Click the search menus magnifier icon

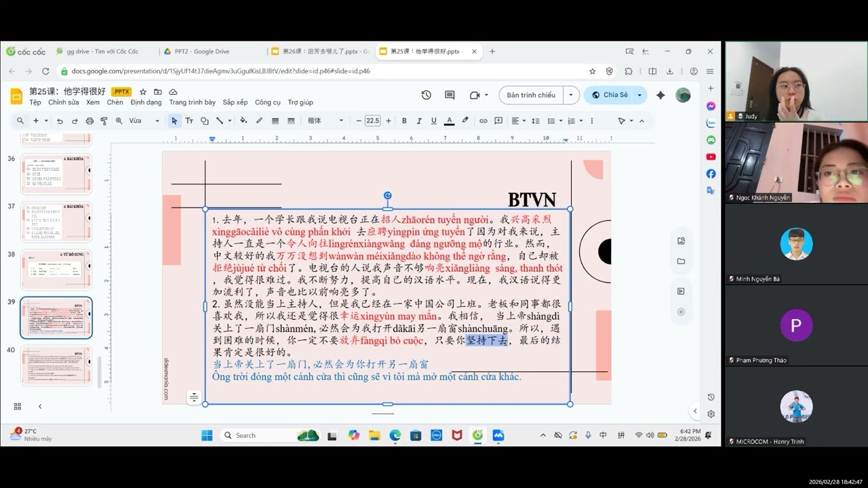(20, 121)
